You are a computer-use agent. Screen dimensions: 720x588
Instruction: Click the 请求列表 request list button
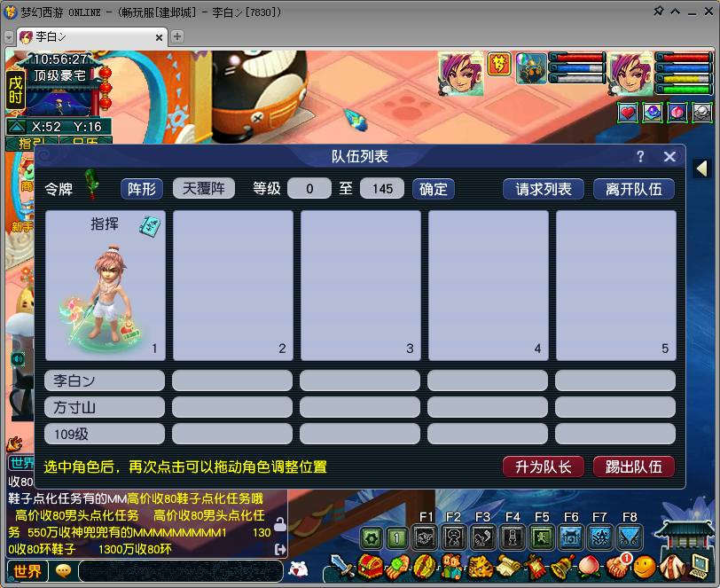tap(542, 188)
